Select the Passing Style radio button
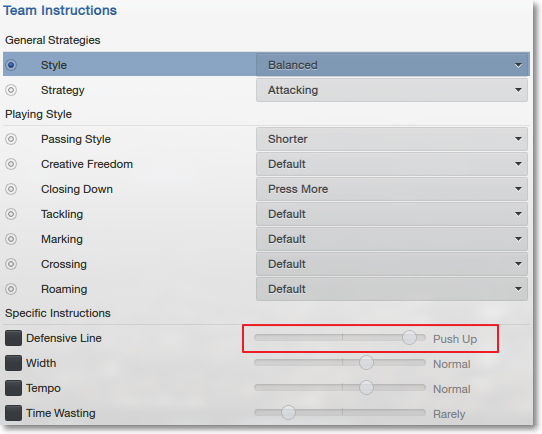The image size is (542, 434). pyautogui.click(x=11, y=139)
